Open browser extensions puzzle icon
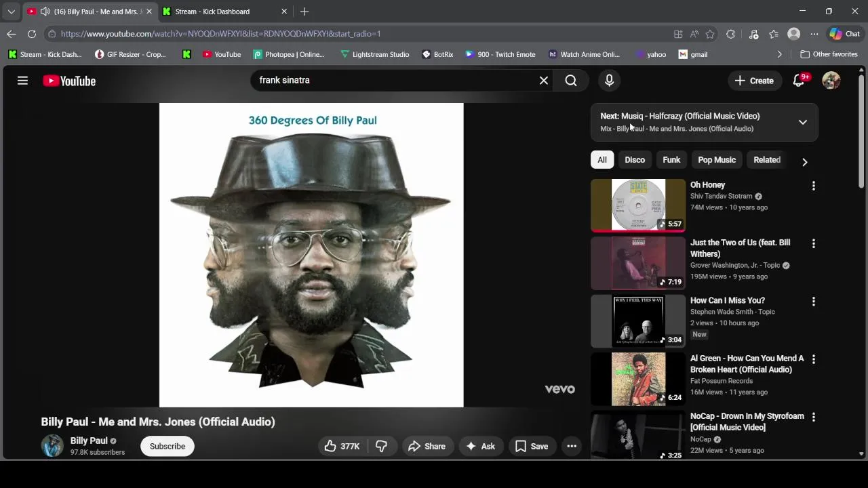This screenshot has height=488, width=868. (x=730, y=34)
